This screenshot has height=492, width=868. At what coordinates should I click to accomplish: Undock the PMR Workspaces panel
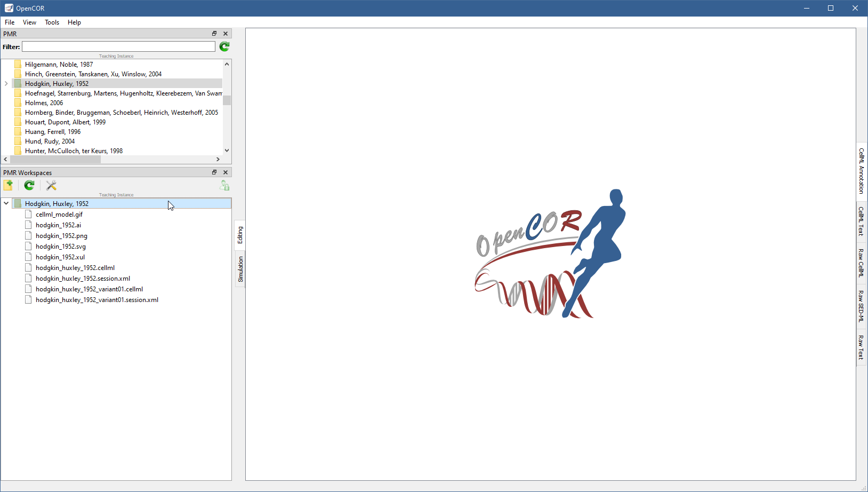(214, 172)
